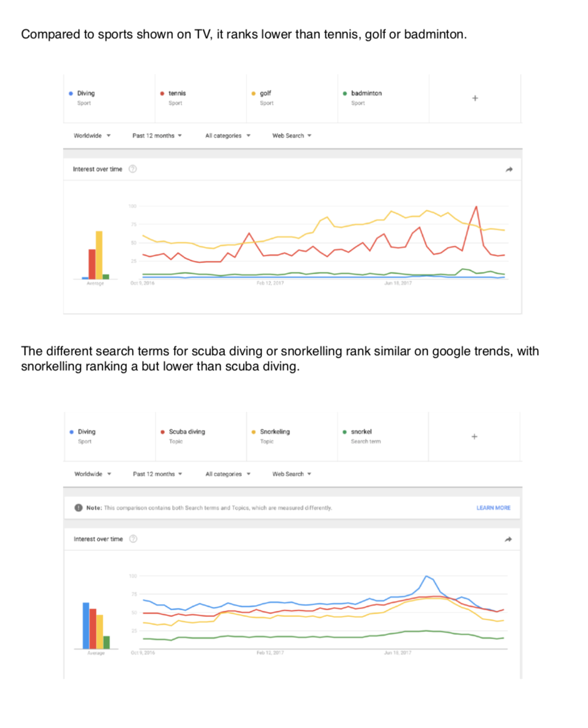Open Worldwide dropdown under the tennis comparison
This screenshot has width=588, height=728.
(92, 136)
